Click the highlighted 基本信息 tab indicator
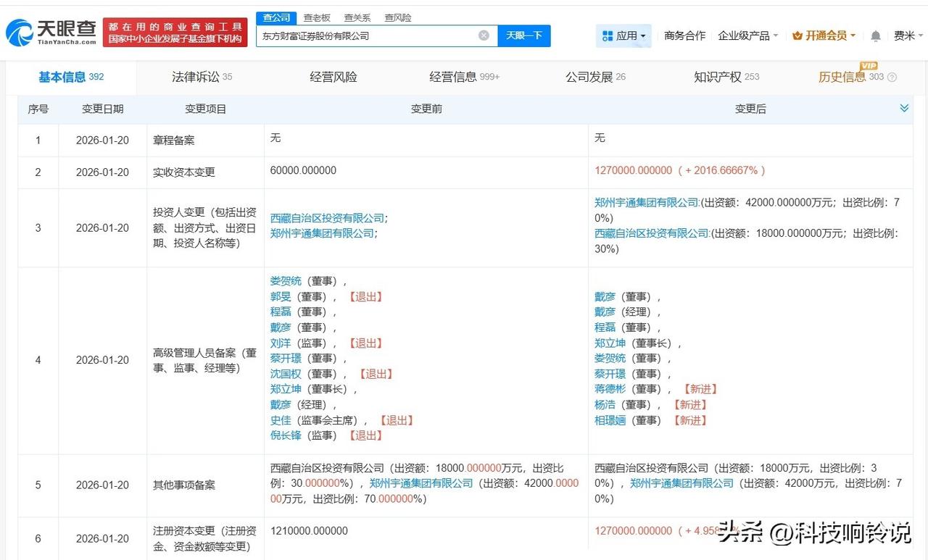This screenshot has width=928, height=560. tap(64, 75)
